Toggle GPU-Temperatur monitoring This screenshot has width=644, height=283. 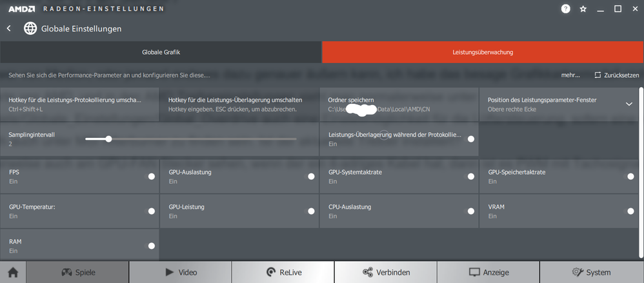coord(152,211)
